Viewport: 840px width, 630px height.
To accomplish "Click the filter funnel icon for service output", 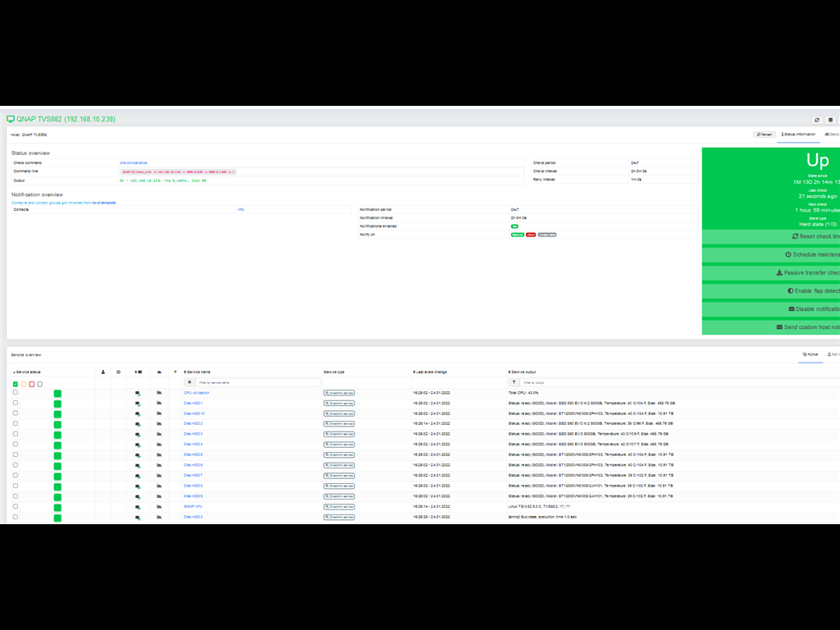I will pos(514,382).
